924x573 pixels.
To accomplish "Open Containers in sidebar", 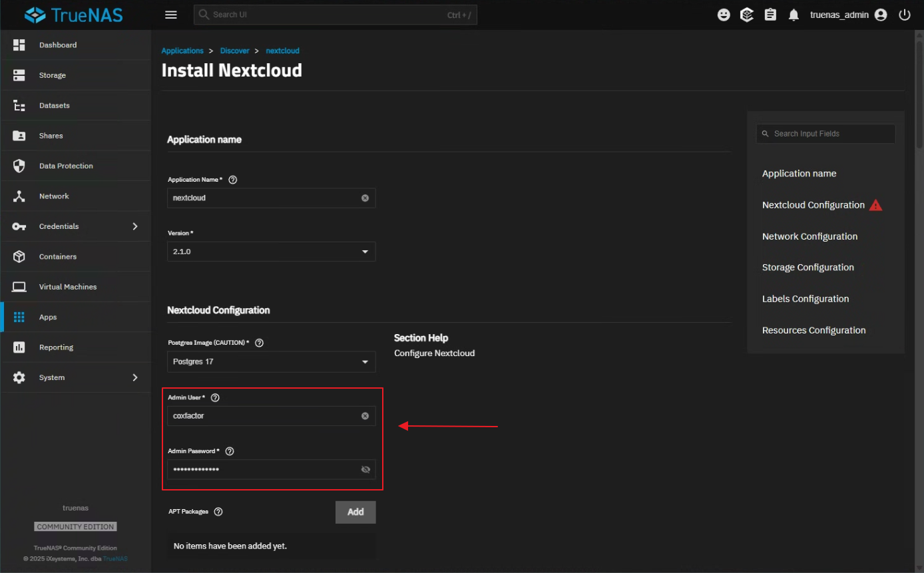I will tap(75, 256).
